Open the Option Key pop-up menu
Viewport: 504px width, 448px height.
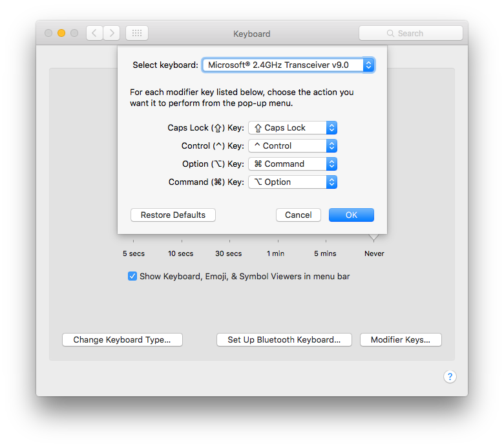point(293,164)
